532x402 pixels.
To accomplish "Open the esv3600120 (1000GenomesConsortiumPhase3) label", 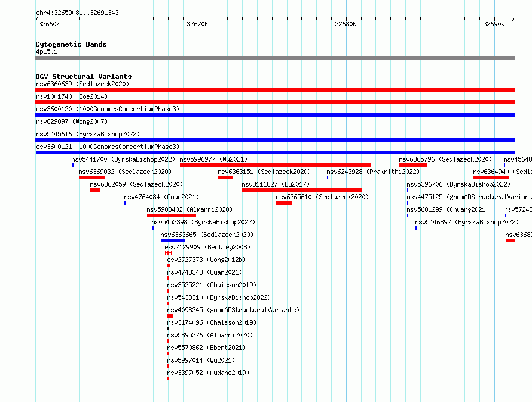I will tap(108, 109).
